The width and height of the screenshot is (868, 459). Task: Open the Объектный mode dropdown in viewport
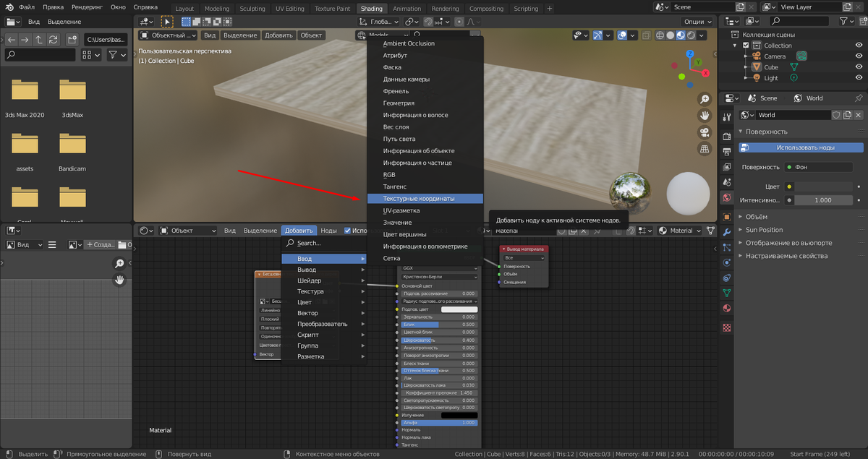point(168,35)
